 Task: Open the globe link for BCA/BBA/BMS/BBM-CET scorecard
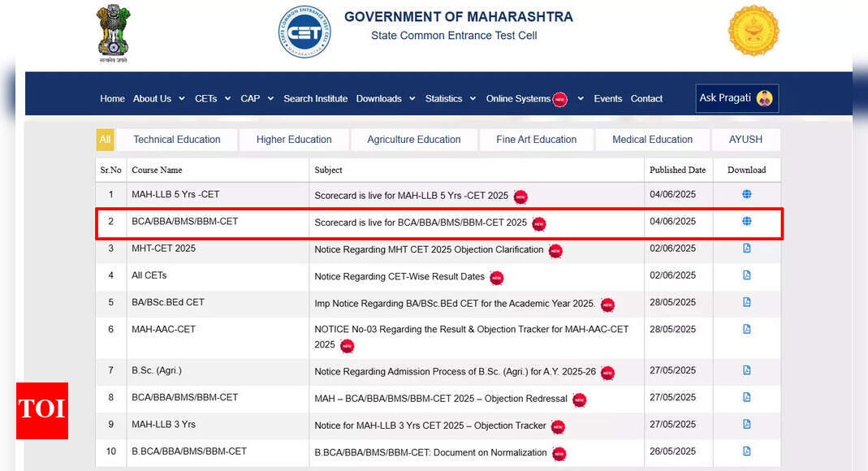click(x=746, y=222)
